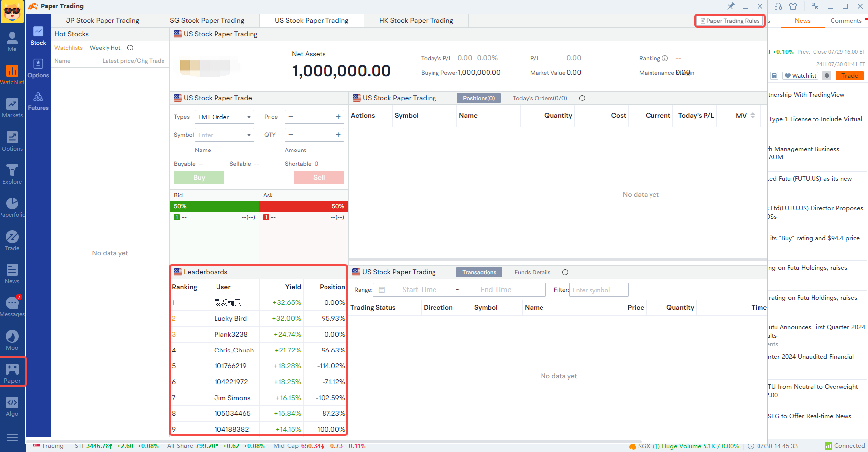The image size is (868, 452).
Task: Select the Weekly Hot tab
Action: tap(105, 48)
